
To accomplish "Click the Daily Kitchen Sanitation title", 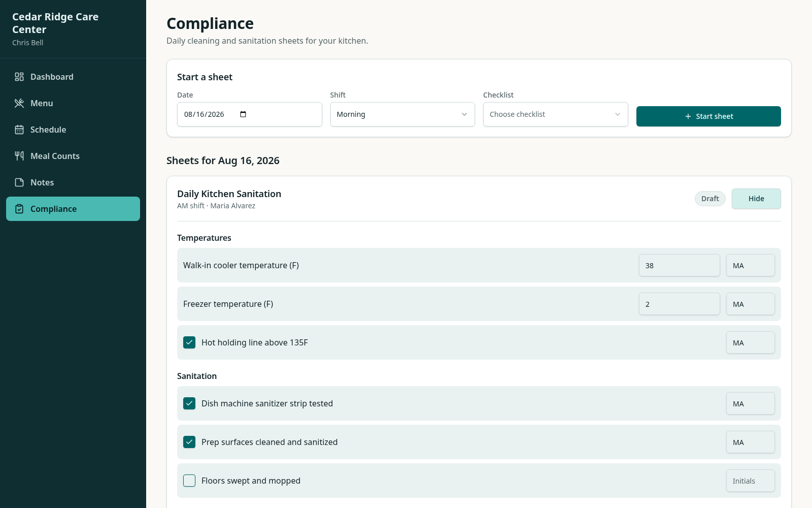I will click(229, 194).
